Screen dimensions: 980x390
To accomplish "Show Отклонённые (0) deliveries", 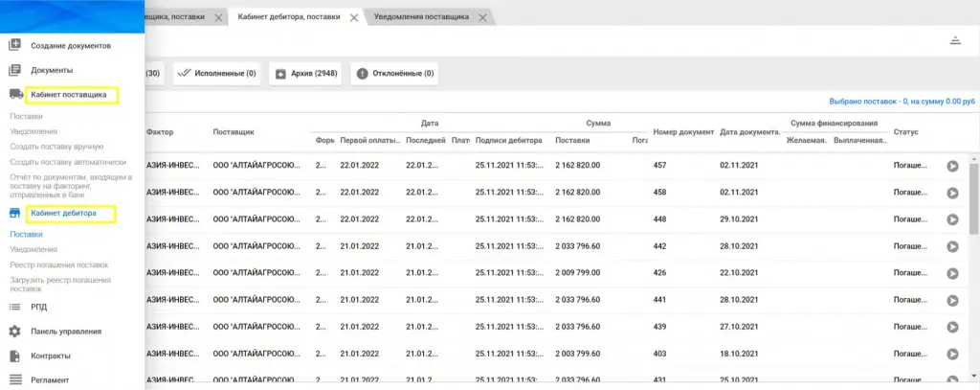I will (x=394, y=74).
